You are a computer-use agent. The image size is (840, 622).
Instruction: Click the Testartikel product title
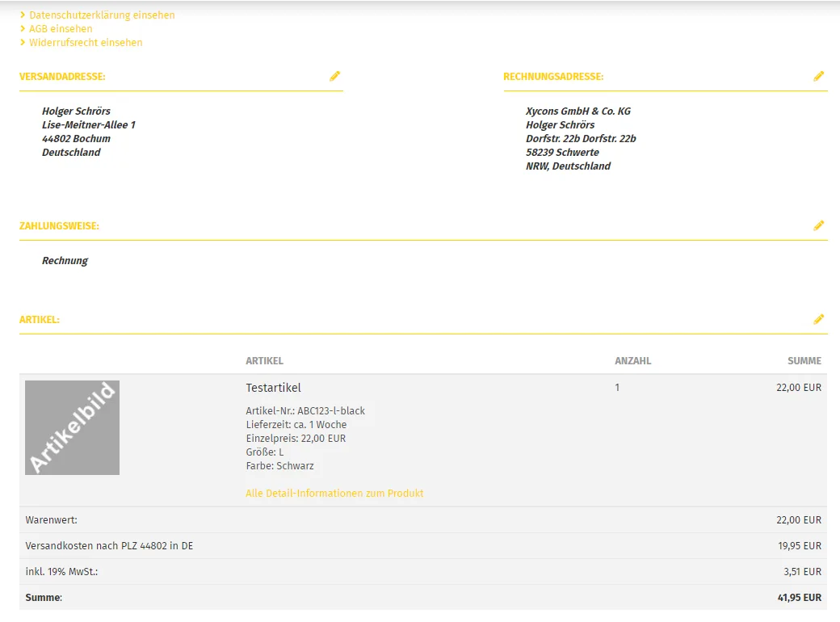click(273, 388)
